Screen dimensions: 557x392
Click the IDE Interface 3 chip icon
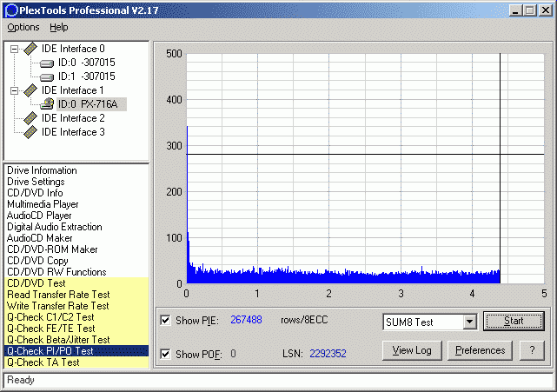[30, 132]
